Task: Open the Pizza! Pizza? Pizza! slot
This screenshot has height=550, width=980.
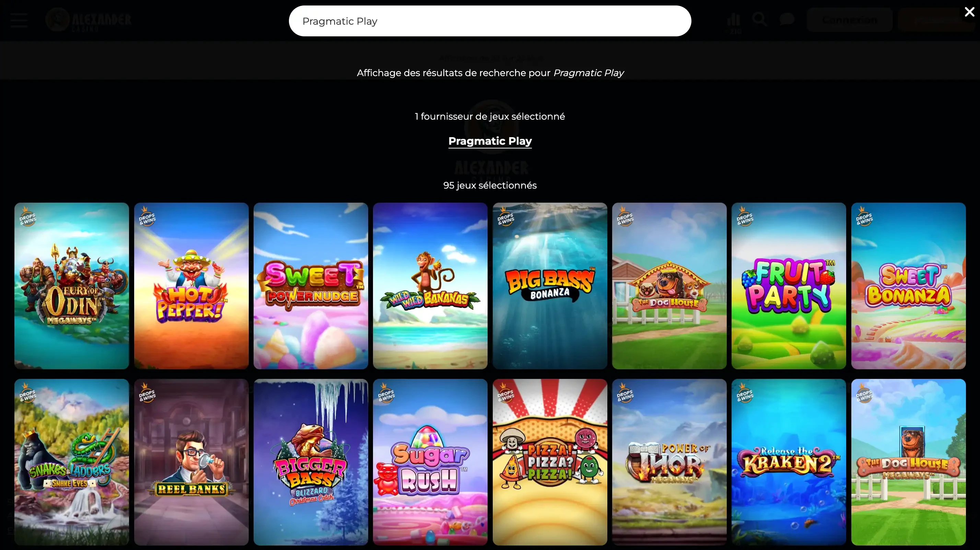Action: (550, 462)
